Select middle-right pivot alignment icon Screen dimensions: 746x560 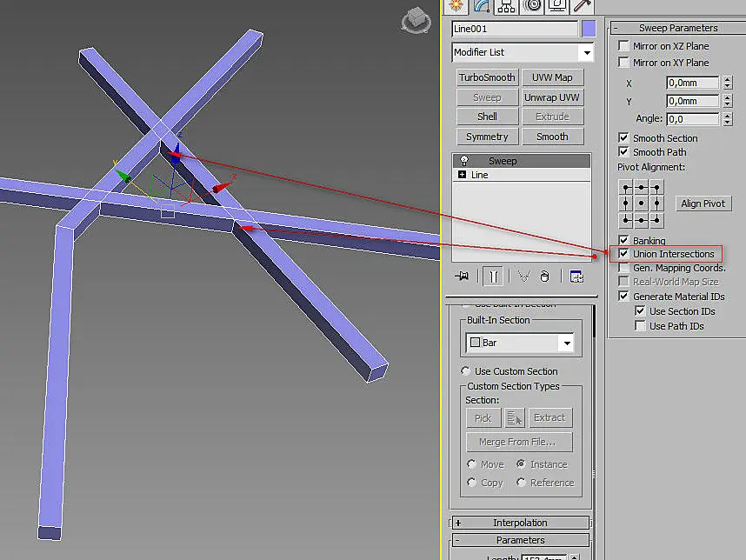656,203
